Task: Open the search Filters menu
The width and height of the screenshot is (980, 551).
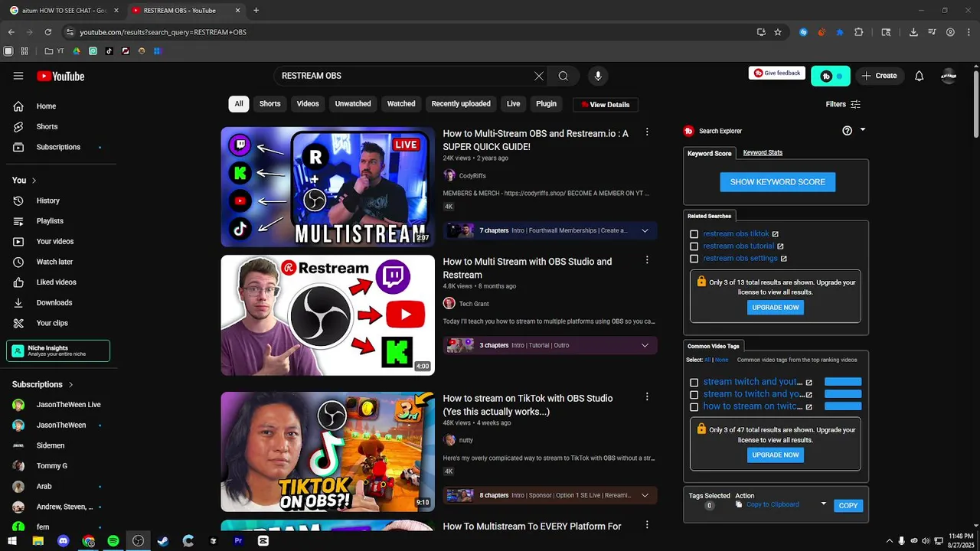Action: [x=843, y=104]
